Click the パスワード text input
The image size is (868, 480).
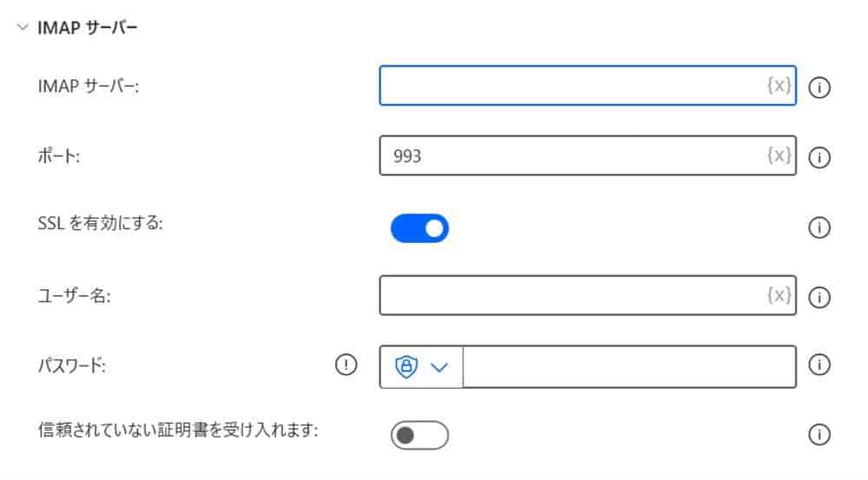[x=629, y=366]
